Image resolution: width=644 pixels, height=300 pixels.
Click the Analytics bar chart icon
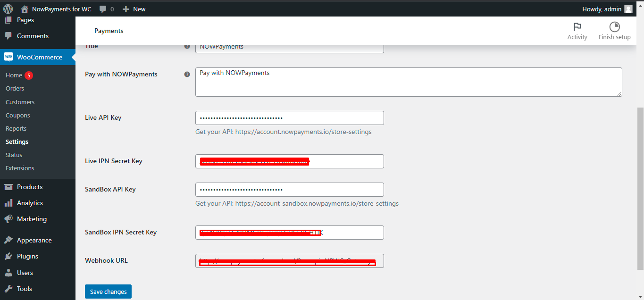8,203
